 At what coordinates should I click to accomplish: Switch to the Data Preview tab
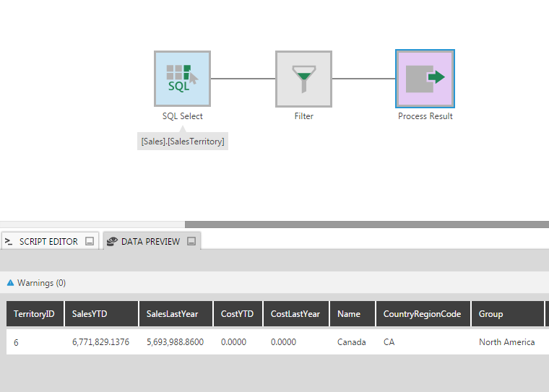(x=152, y=241)
